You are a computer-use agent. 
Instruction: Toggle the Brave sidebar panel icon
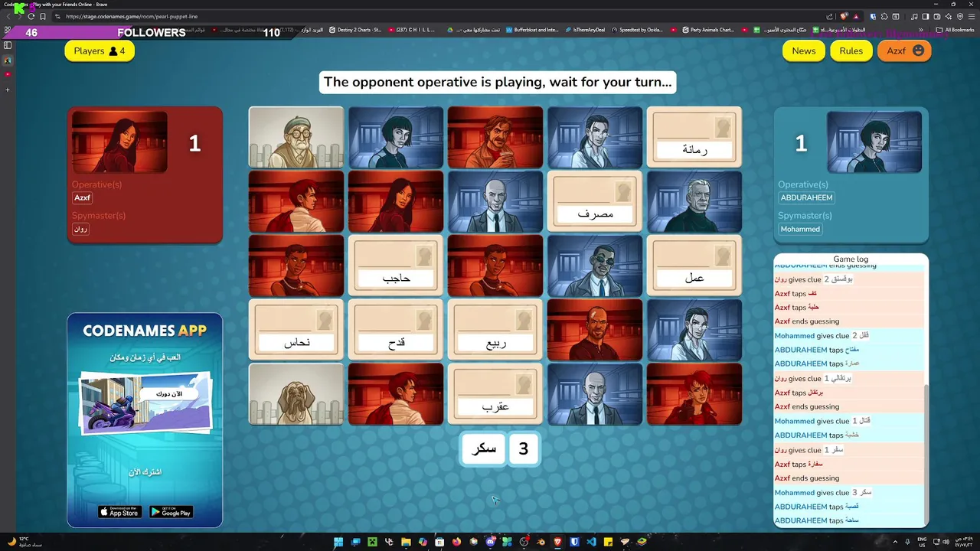[8, 45]
